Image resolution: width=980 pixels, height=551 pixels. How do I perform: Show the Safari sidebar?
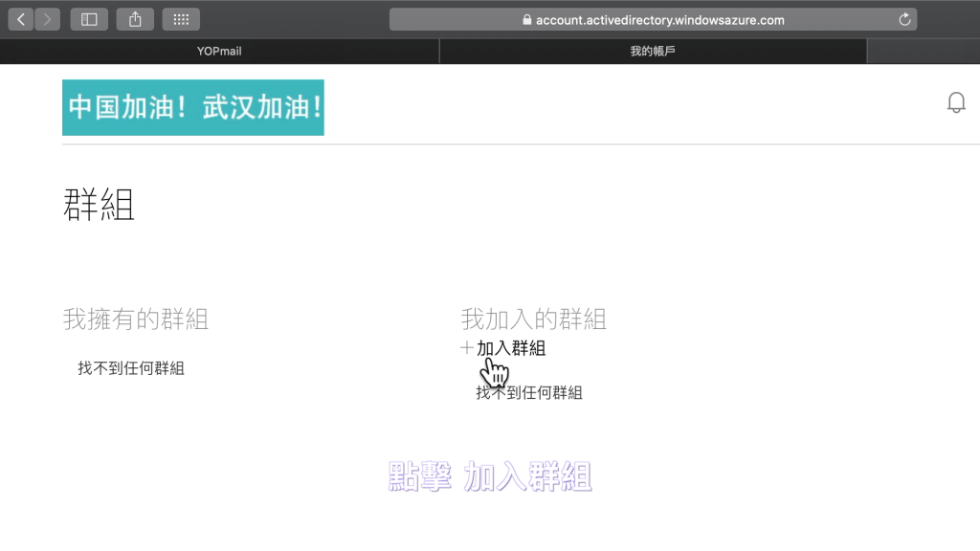click(x=89, y=19)
